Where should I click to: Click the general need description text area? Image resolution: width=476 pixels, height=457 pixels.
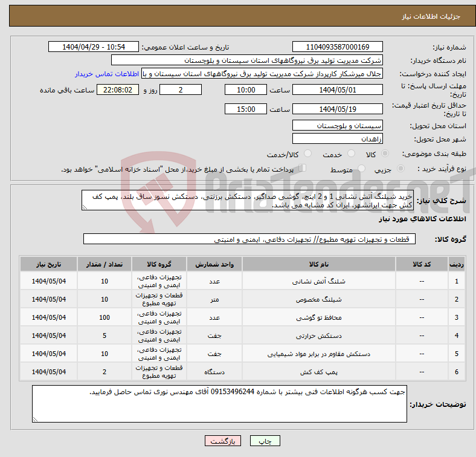coord(248,201)
